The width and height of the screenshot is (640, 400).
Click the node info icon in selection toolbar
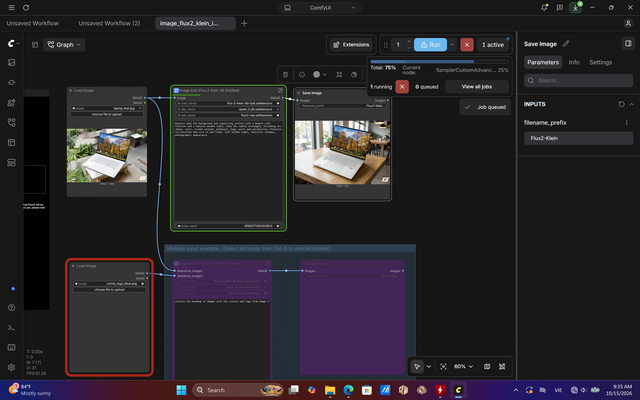coord(302,75)
